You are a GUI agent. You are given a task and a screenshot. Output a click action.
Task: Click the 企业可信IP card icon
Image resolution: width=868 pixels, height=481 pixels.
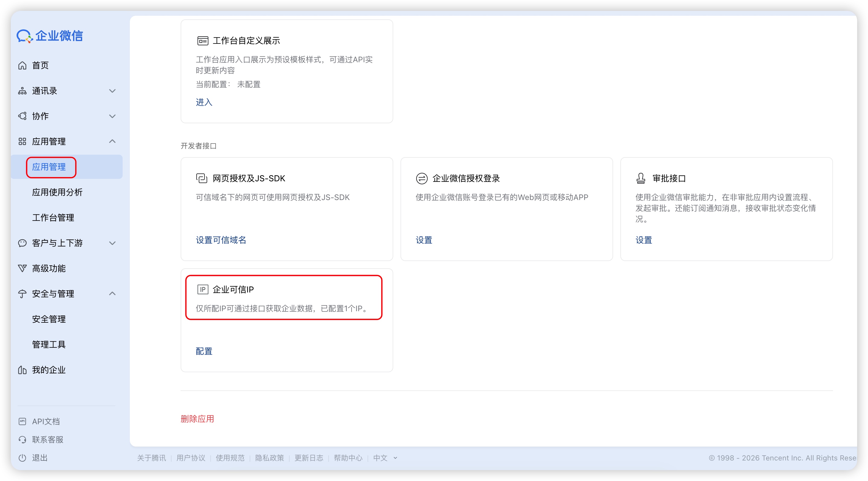pos(203,289)
